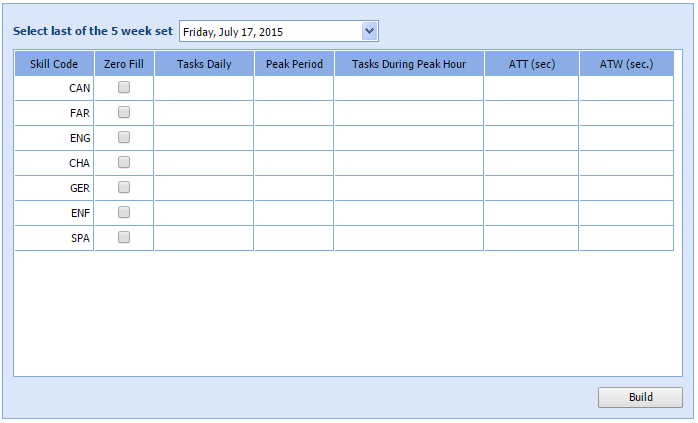Click the ATT (sec) column header

(x=532, y=64)
